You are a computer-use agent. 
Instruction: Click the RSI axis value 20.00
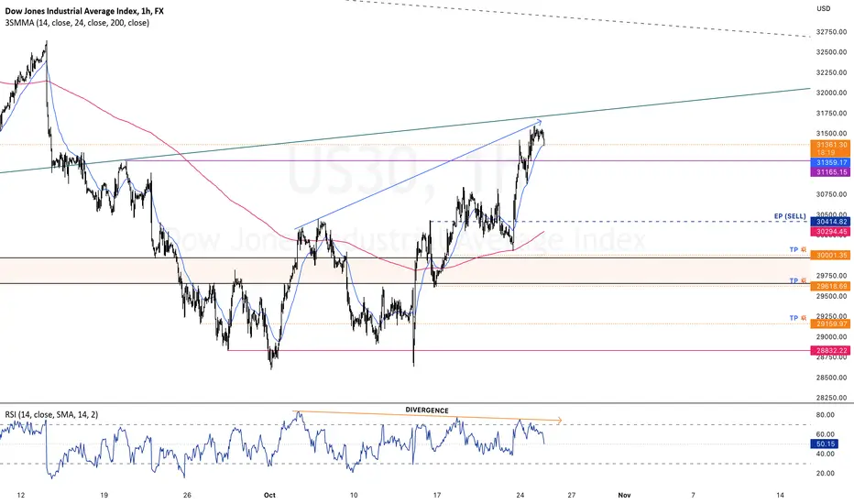coord(825,474)
